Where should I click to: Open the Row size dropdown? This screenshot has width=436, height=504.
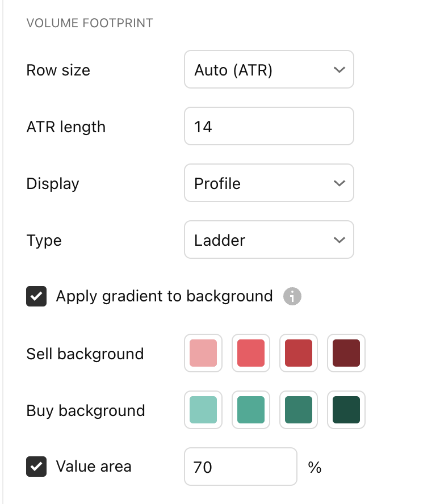pos(269,69)
